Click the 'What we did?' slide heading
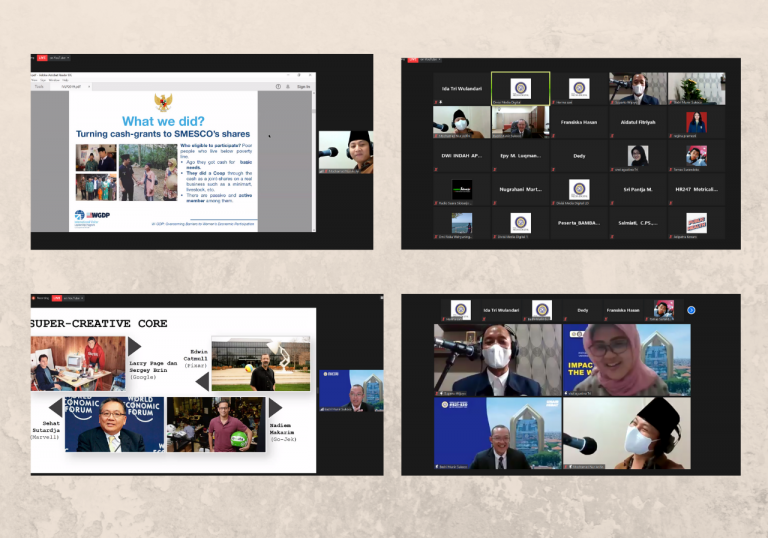768x538 pixels. coord(163,121)
